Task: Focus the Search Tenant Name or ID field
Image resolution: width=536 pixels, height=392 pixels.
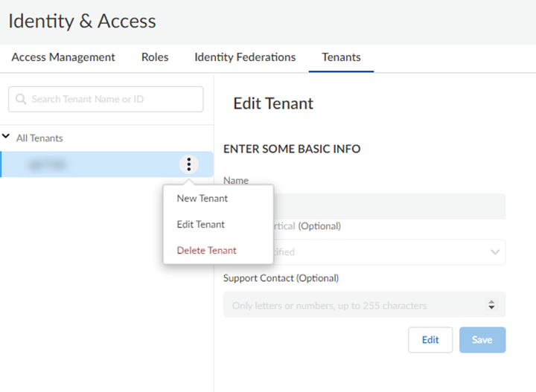Action: [112, 99]
